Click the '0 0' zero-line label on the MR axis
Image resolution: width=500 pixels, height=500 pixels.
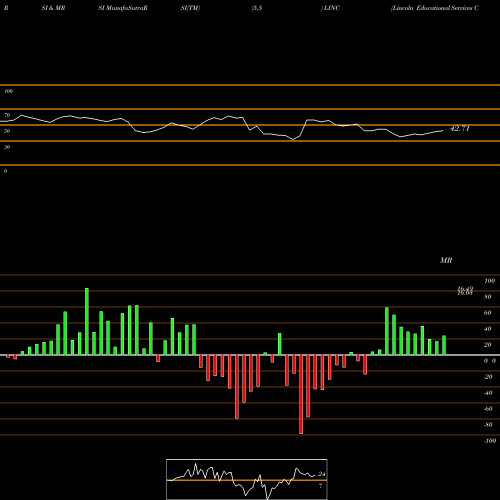point(490,361)
